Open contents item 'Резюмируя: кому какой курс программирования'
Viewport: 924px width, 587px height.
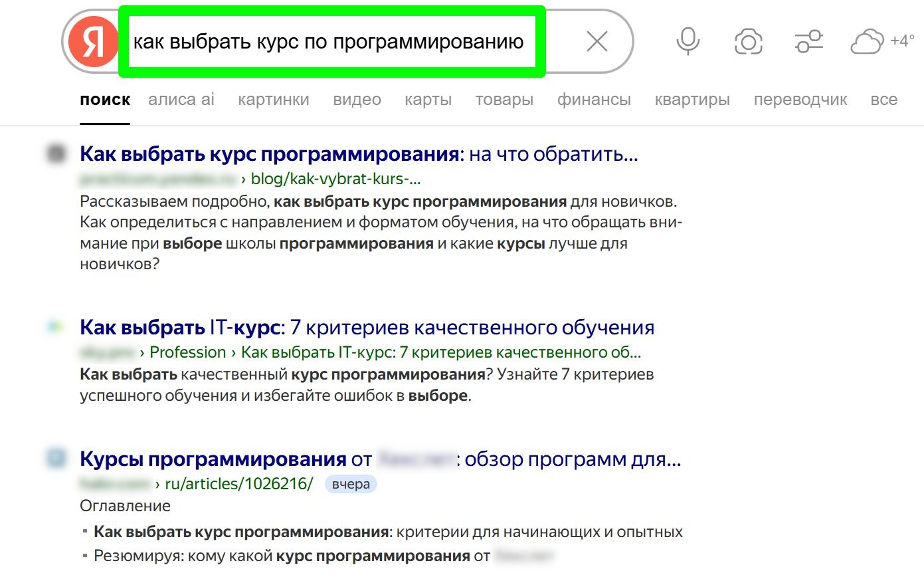click(x=324, y=556)
